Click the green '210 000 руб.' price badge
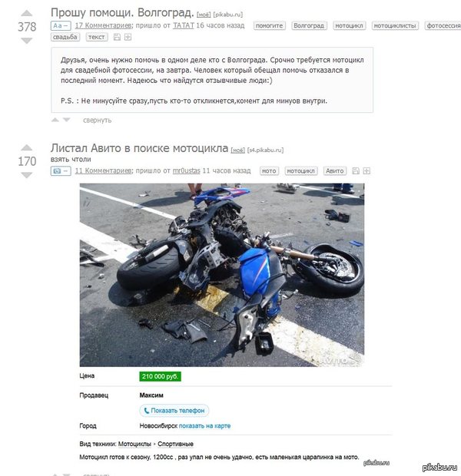 [x=160, y=376]
